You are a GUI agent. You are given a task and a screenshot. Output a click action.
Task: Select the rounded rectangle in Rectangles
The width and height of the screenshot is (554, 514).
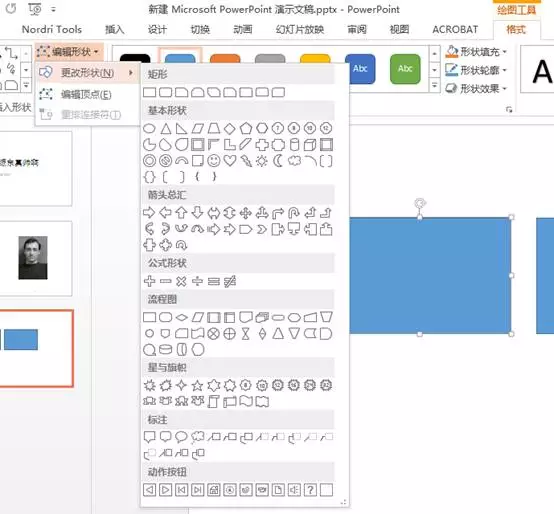point(166,93)
